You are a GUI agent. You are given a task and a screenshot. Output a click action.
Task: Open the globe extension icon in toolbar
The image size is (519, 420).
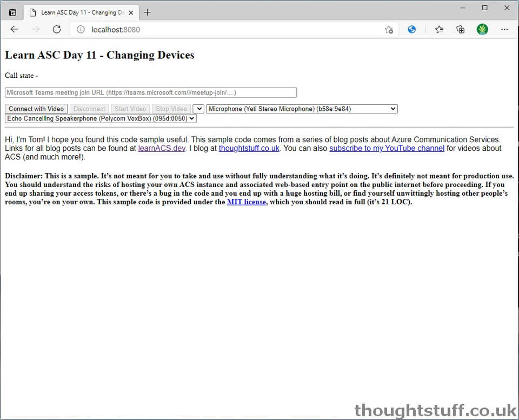pyautogui.click(x=412, y=29)
